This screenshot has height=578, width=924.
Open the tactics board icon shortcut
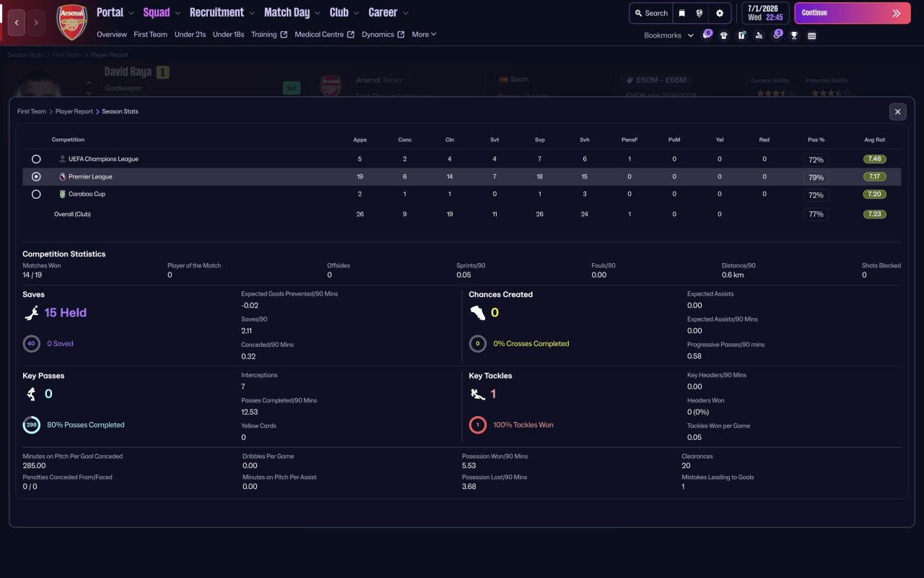741,35
